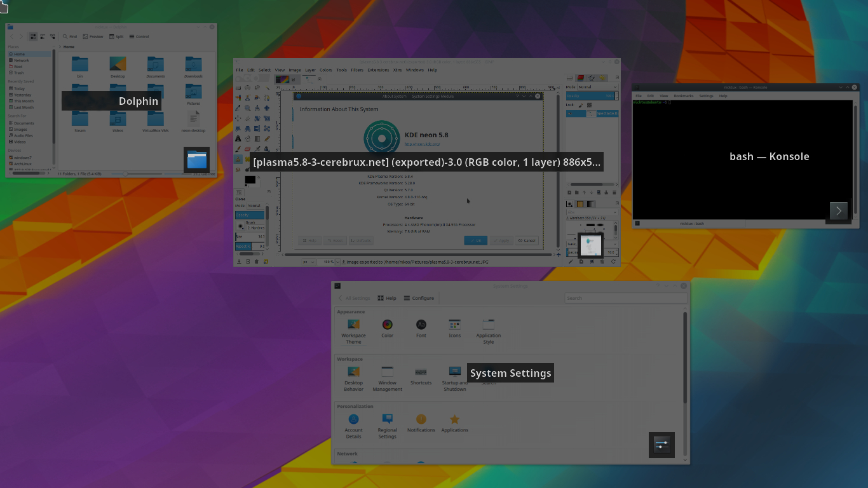
Task: Click the Font settings icon
Action: point(421,325)
